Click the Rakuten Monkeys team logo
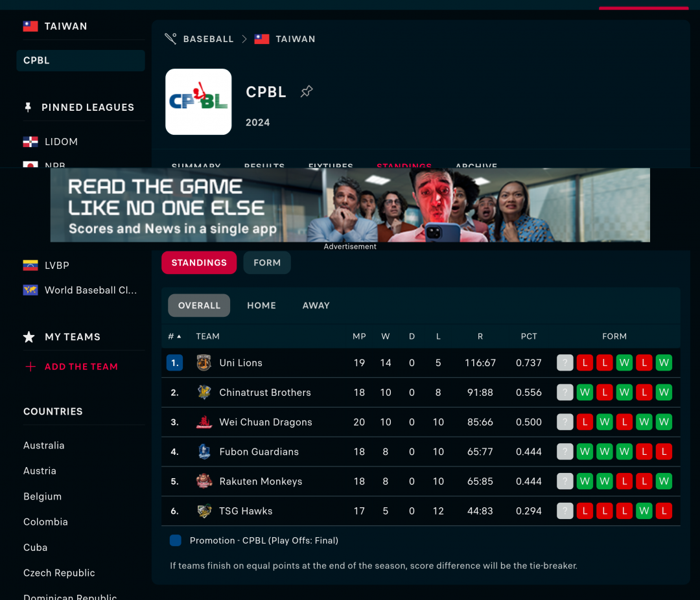700x600 pixels. 204,481
